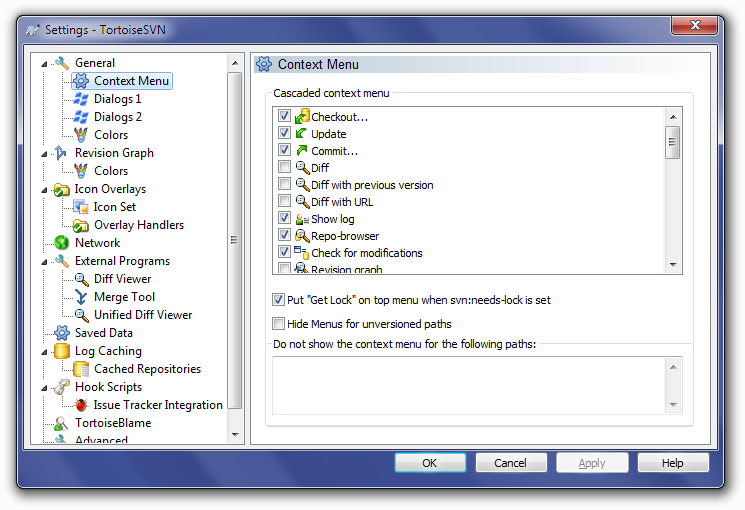Click the Overlay Handlers folder icon

[81, 225]
